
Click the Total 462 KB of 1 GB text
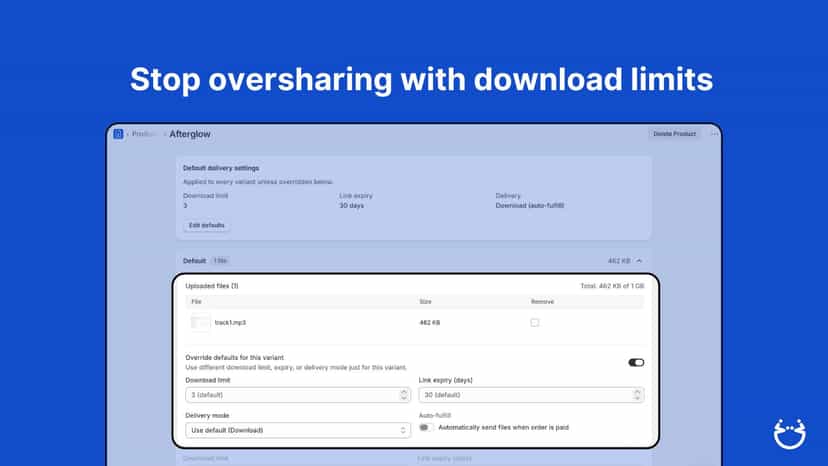[613, 286]
